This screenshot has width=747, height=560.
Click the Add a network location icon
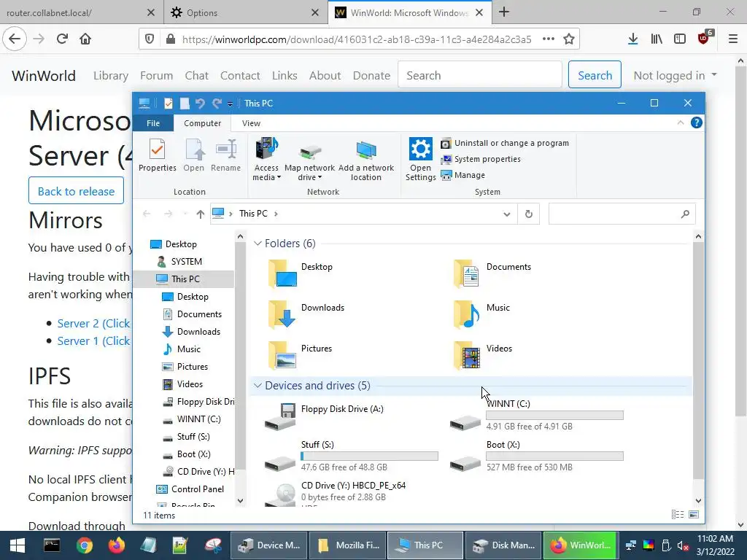366,149
